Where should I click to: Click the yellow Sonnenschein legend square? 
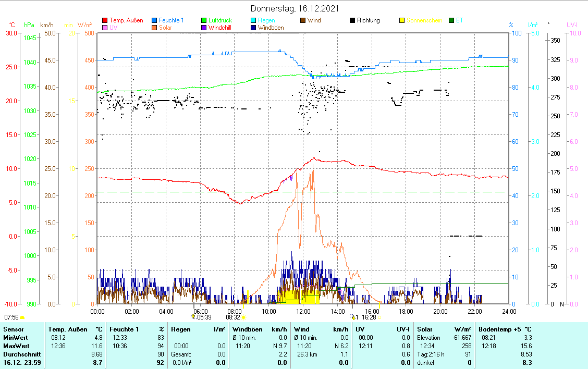click(402, 20)
